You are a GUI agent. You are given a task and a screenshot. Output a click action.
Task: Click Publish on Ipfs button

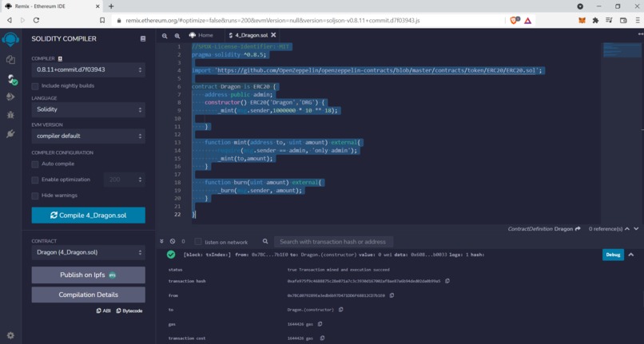[x=89, y=275]
